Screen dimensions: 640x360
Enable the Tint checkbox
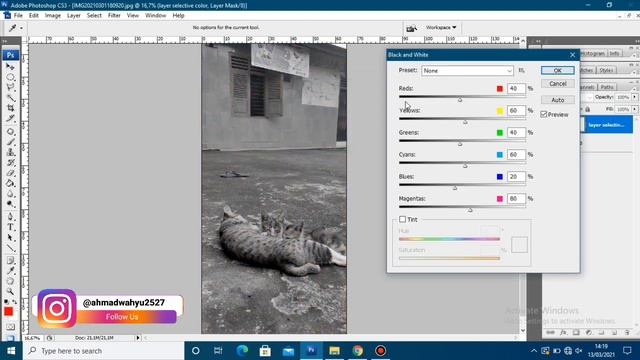point(402,220)
